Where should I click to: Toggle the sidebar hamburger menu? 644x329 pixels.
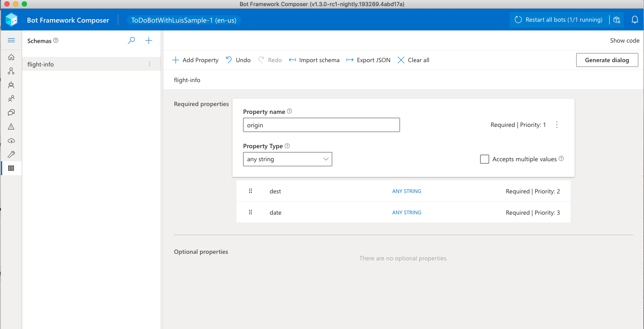click(x=11, y=40)
